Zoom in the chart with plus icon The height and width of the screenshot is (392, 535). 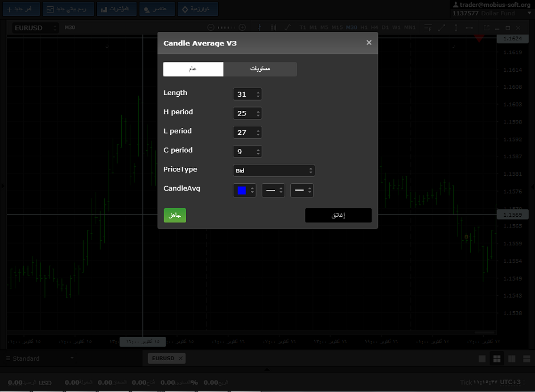pyautogui.click(x=242, y=28)
